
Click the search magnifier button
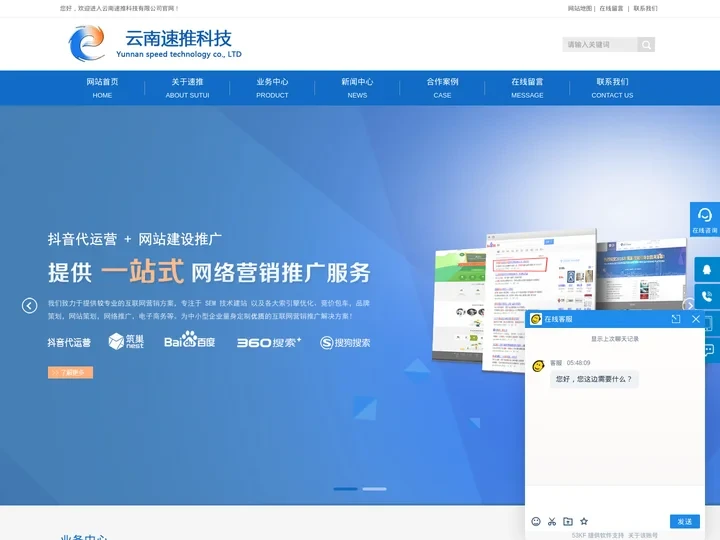click(646, 45)
